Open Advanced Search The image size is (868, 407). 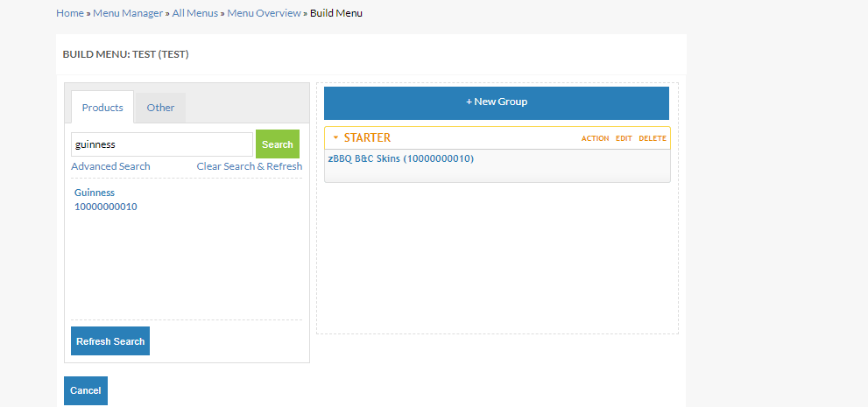110,166
